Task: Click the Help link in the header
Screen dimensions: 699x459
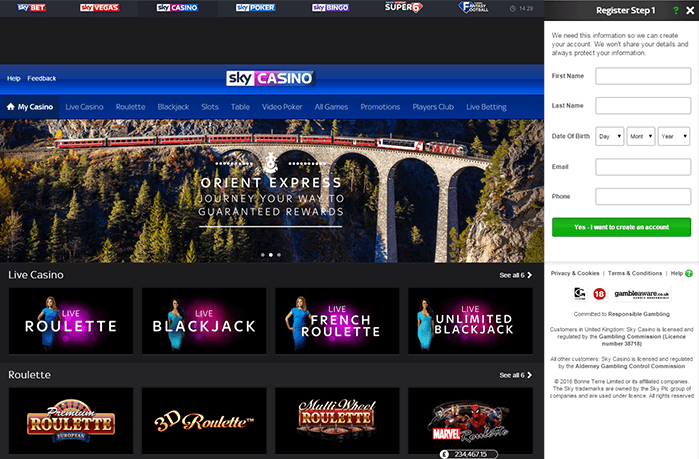Action: tap(14, 78)
